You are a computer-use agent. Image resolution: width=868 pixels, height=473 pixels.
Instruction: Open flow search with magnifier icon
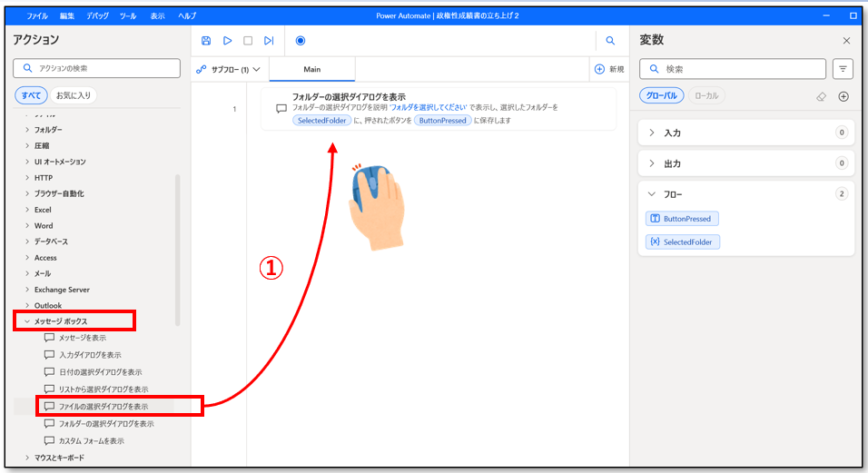coord(610,41)
